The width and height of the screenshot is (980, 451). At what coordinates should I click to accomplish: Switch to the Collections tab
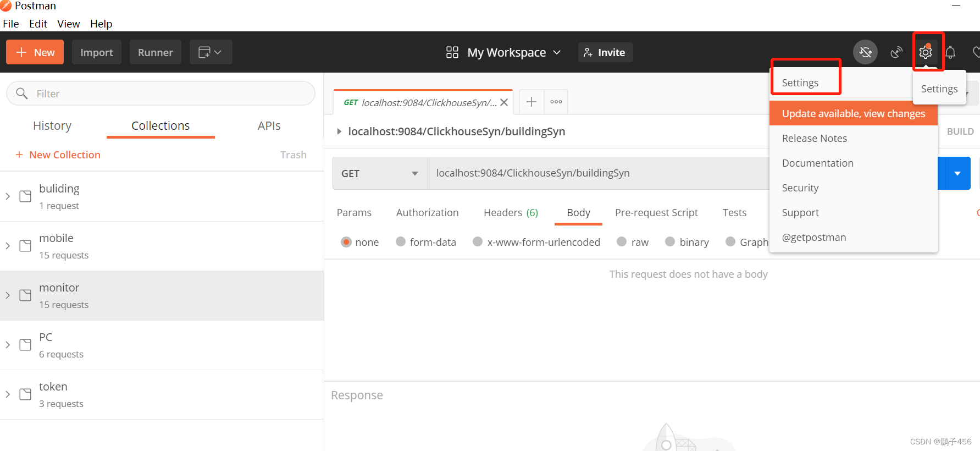coord(160,125)
